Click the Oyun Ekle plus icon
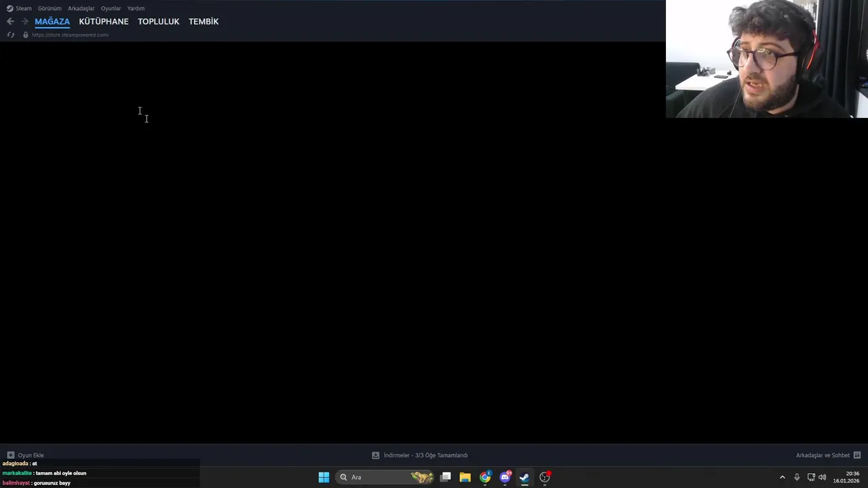Screen dimensions: 868x488 coord(10,455)
